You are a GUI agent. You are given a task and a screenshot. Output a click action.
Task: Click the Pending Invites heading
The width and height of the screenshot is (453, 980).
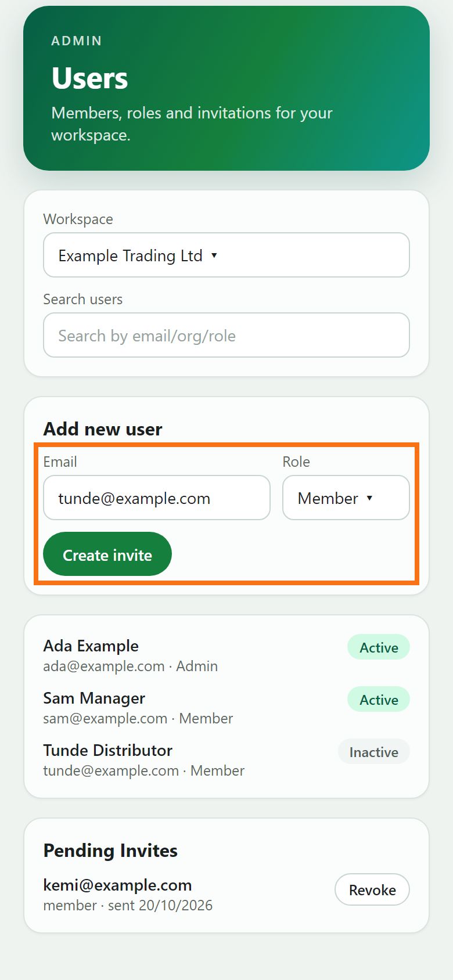click(110, 851)
